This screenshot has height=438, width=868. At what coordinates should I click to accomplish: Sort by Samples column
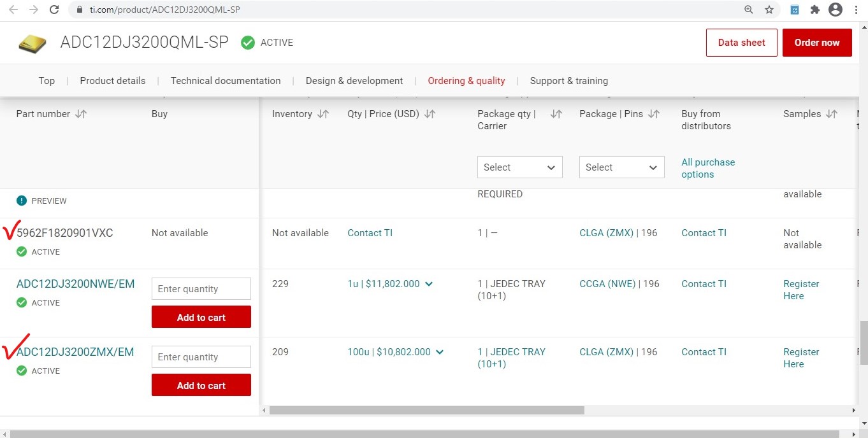832,114
